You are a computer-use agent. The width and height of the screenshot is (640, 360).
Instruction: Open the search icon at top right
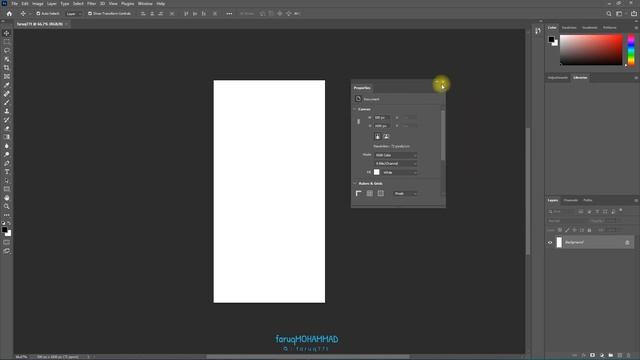point(609,13)
